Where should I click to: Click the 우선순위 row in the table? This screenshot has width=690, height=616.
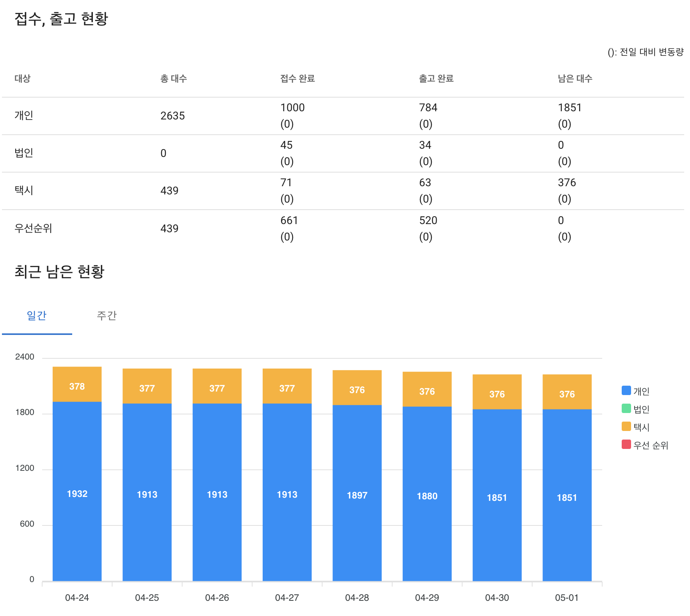pyautogui.click(x=34, y=228)
